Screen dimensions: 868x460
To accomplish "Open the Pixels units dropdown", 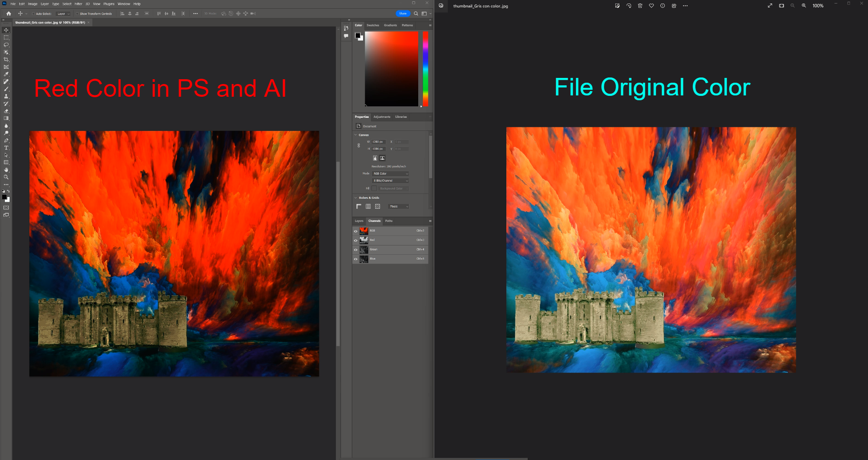I will coord(399,207).
